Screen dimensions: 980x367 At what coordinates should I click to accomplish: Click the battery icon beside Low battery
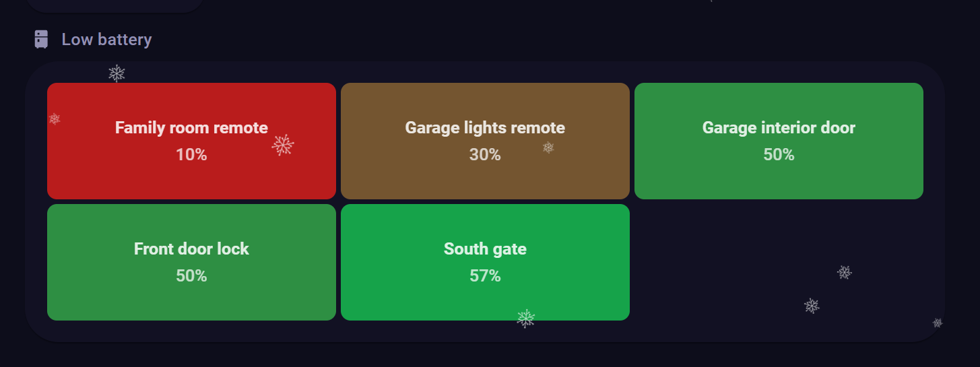(x=42, y=40)
